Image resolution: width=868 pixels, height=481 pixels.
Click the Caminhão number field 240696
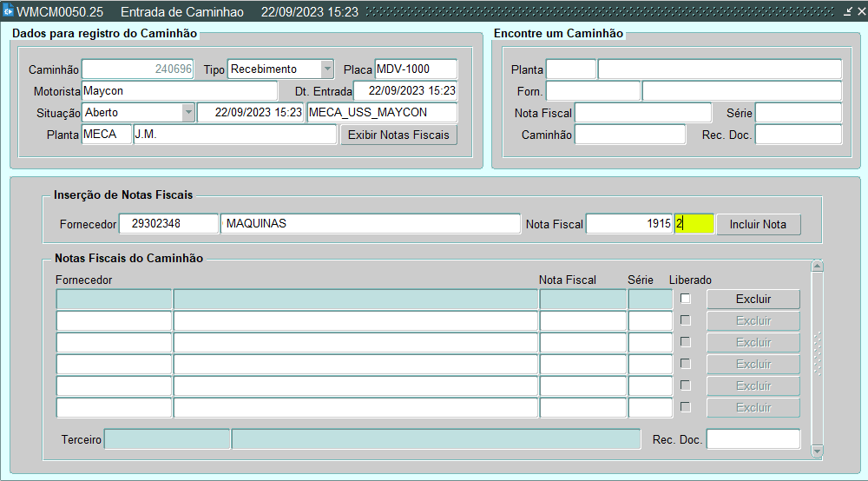click(x=138, y=69)
